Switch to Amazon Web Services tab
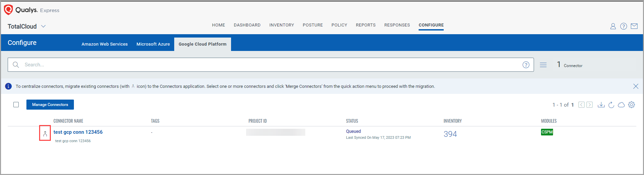 point(105,44)
